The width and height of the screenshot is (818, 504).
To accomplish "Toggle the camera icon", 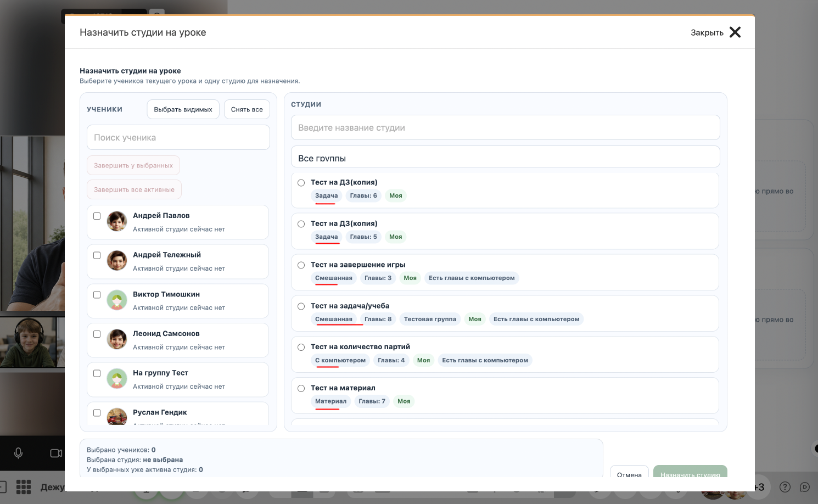I will [56, 453].
